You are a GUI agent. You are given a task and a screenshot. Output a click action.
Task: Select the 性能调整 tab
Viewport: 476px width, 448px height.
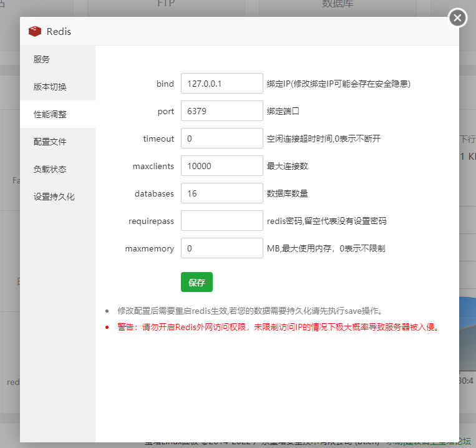[x=57, y=114]
